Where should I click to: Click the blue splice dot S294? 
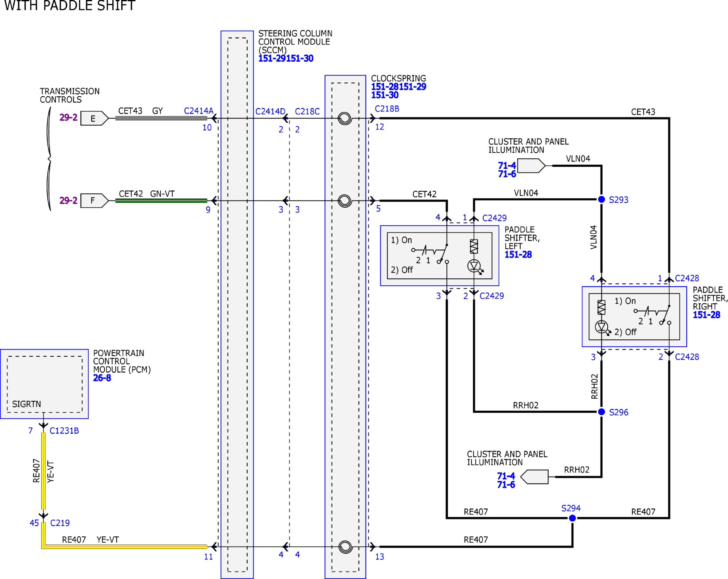coord(572,518)
